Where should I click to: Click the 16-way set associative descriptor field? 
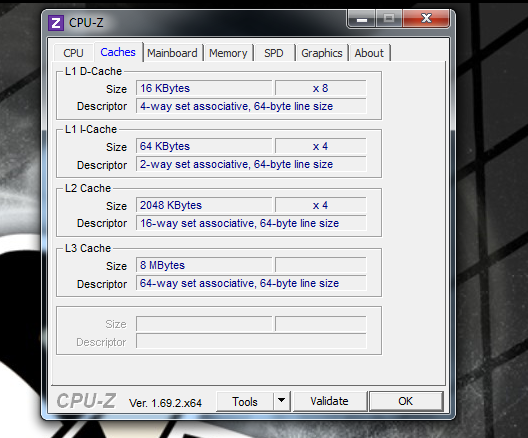click(251, 223)
